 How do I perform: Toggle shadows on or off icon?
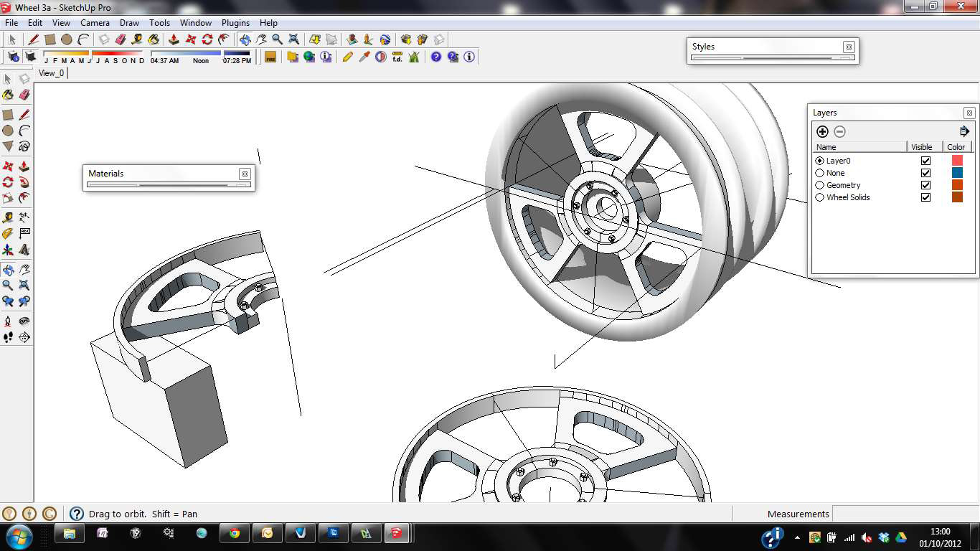coord(30,56)
